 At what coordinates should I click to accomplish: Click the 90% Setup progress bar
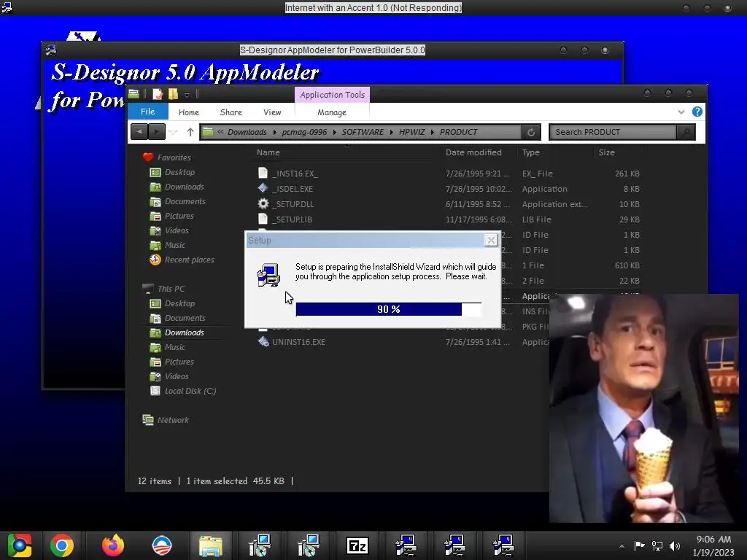pyautogui.click(x=388, y=309)
